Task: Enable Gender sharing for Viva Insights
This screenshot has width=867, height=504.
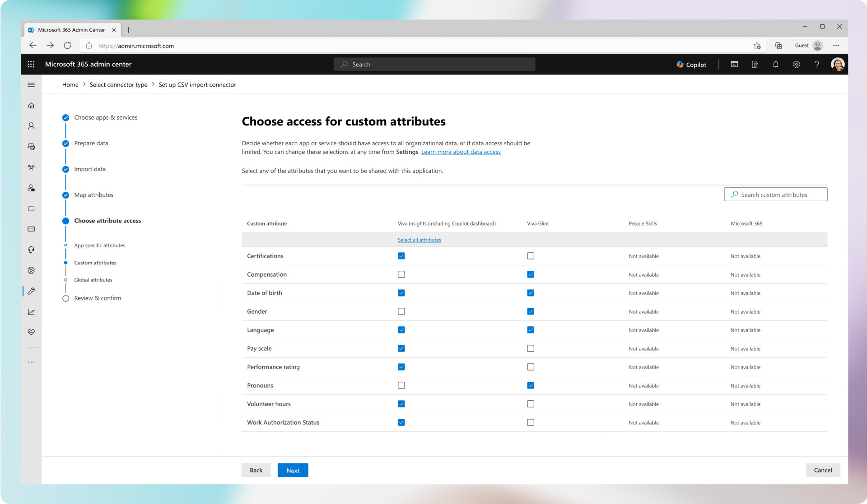Action: 401,311
